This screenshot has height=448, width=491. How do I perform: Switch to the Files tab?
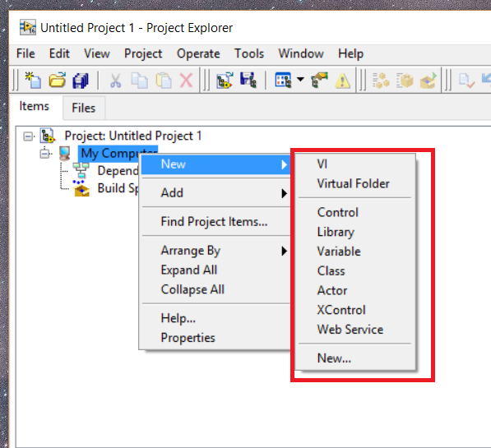[x=84, y=108]
